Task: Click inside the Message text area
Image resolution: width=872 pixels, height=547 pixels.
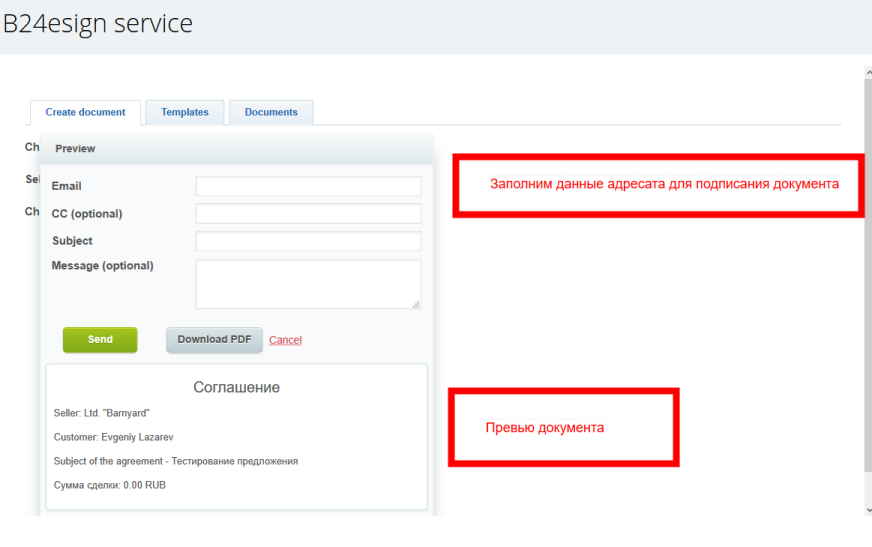Action: click(x=308, y=283)
